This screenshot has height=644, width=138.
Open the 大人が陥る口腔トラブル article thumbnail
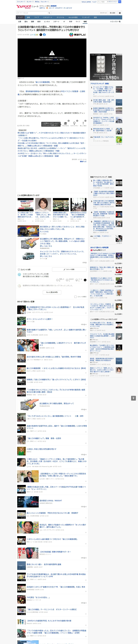coord(26,205)
